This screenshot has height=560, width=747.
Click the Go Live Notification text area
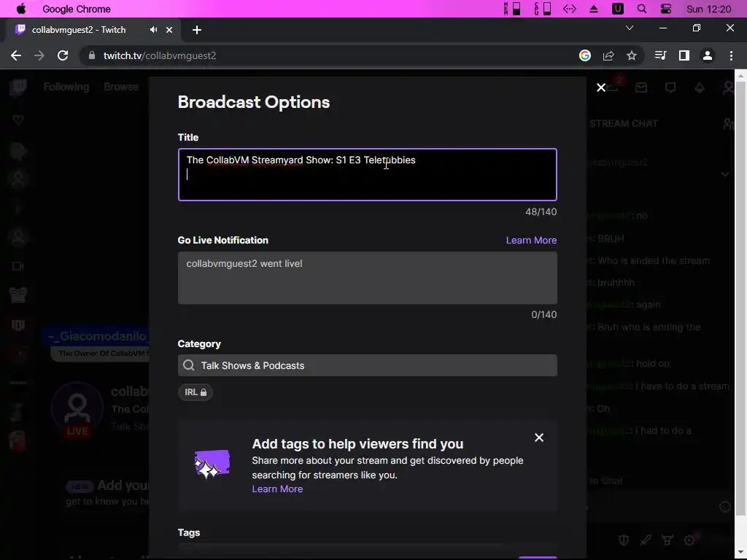(368, 278)
